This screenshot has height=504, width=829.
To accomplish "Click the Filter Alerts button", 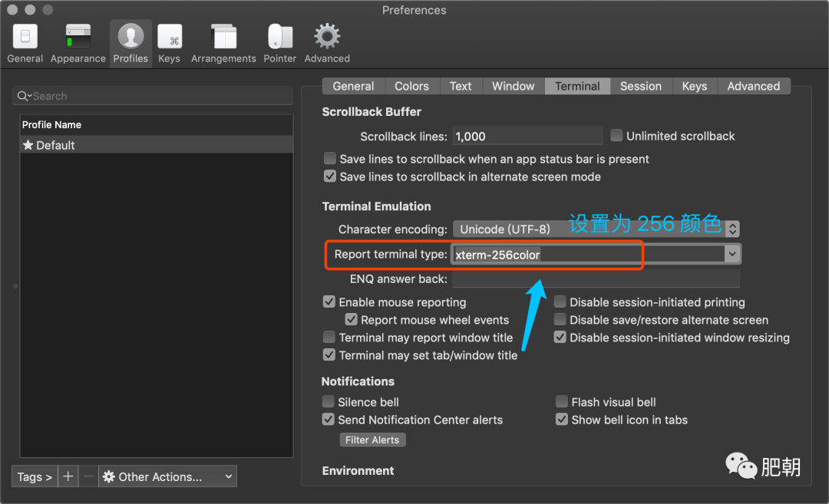I will tap(372, 440).
